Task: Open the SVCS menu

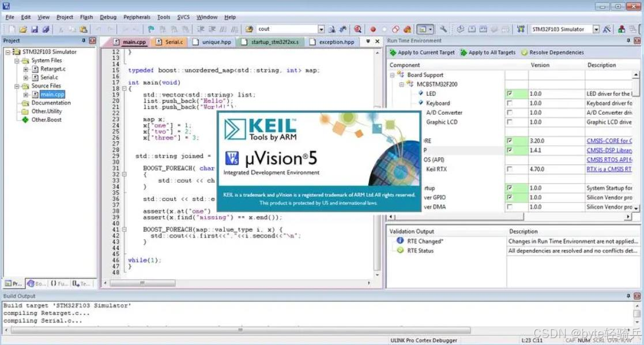Action: (183, 17)
